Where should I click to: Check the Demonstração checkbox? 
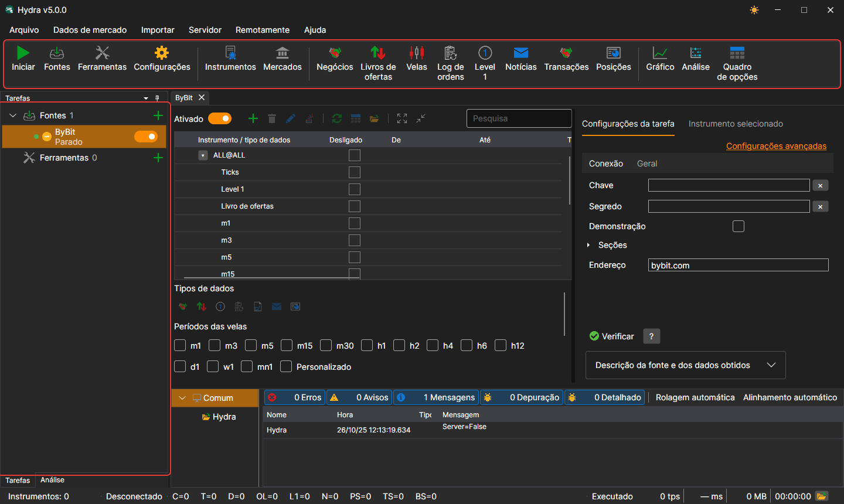[x=738, y=226]
